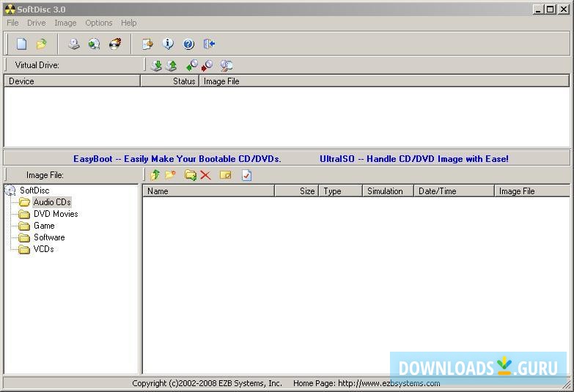Click the folder up-level green arrow icon
Viewport: 574px width, 392px height.
click(155, 175)
